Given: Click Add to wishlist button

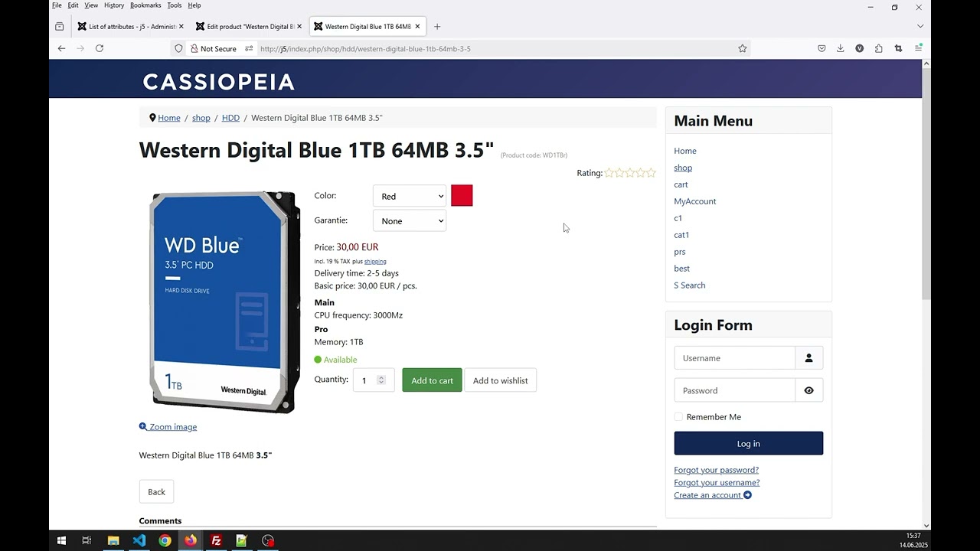Looking at the screenshot, I should point(501,380).
